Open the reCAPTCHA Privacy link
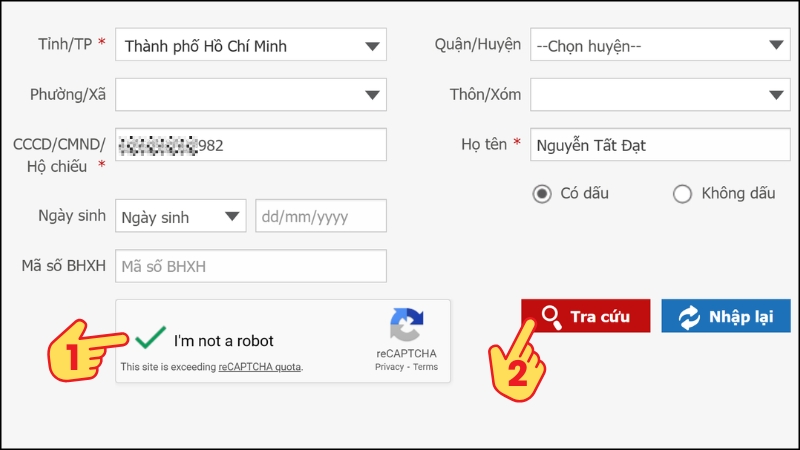The height and width of the screenshot is (450, 800). point(389,367)
